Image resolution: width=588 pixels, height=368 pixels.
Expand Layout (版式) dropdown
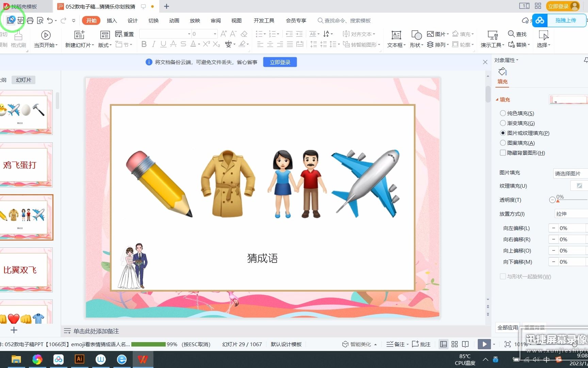105,45
